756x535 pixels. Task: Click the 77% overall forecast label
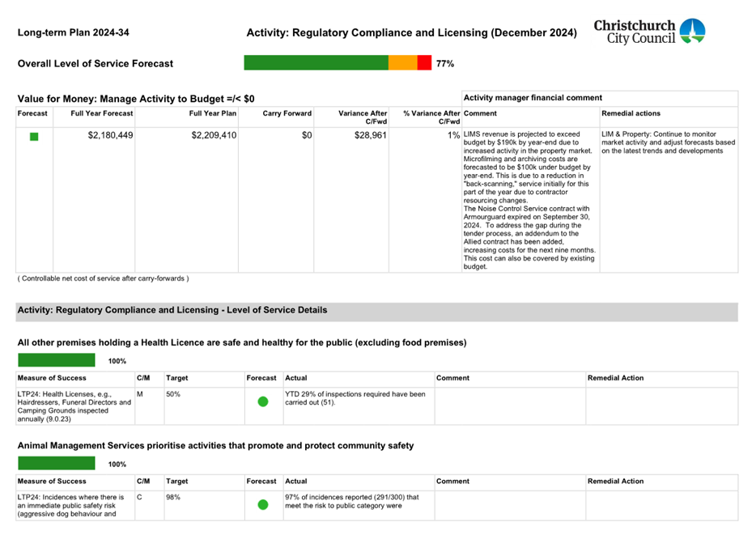click(x=444, y=63)
